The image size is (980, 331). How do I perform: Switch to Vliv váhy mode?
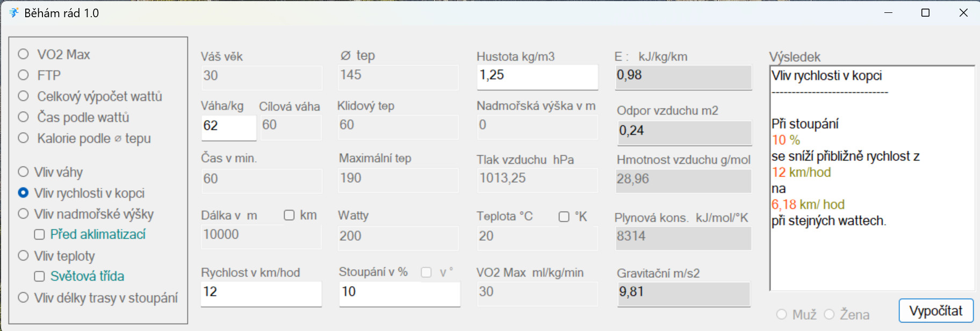click(x=24, y=172)
